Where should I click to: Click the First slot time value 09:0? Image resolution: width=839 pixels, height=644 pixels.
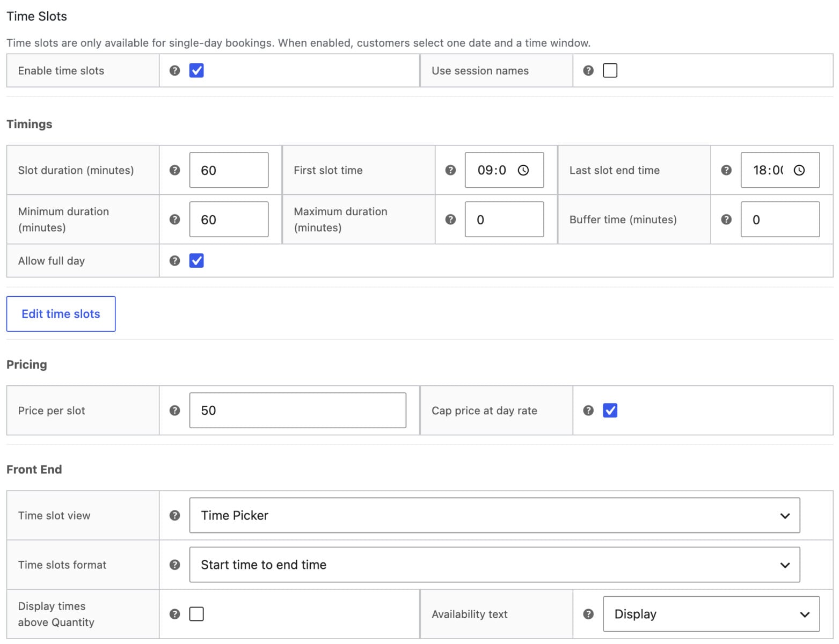pos(492,170)
